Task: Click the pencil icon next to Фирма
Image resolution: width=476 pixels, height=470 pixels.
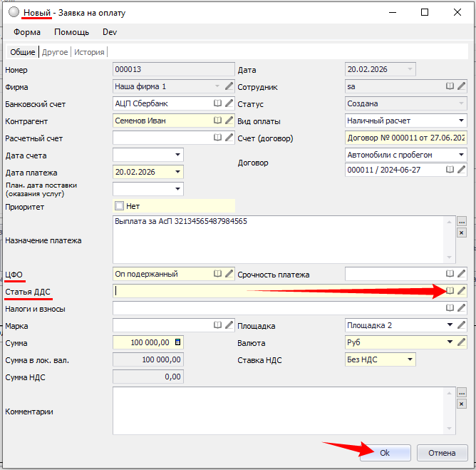Action: 229,86
